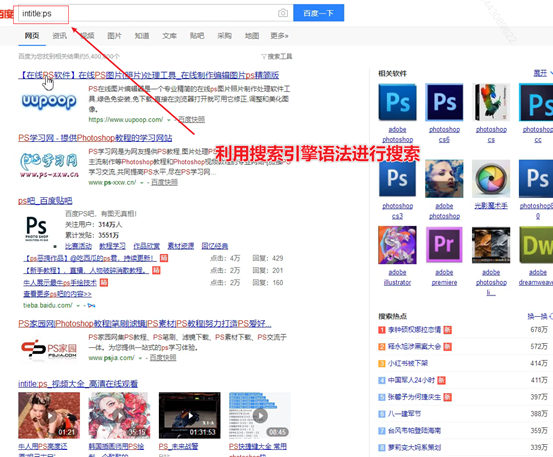
Task: Open the 搜索工具 filter
Action: (x=277, y=56)
